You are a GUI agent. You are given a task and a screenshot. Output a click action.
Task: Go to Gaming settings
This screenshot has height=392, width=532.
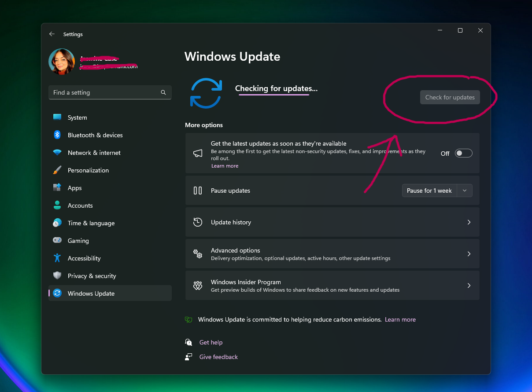[110, 241]
